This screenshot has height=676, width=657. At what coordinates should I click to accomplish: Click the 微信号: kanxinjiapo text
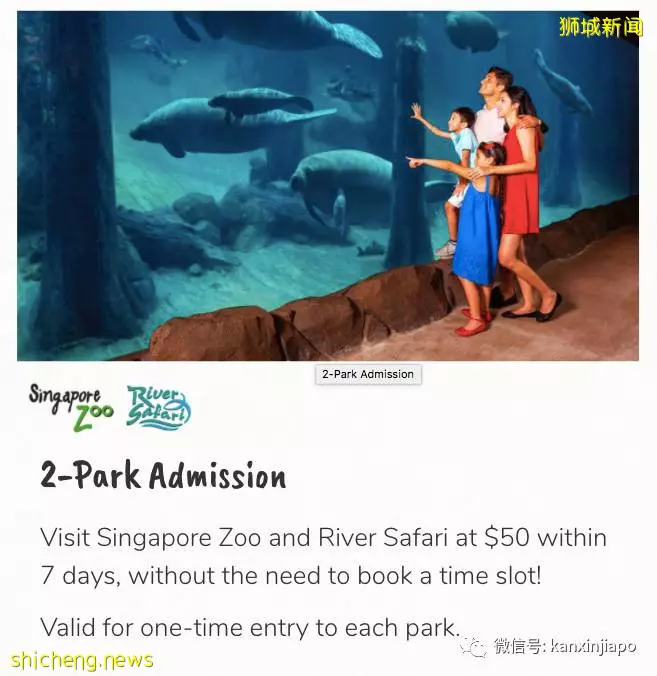(565, 646)
